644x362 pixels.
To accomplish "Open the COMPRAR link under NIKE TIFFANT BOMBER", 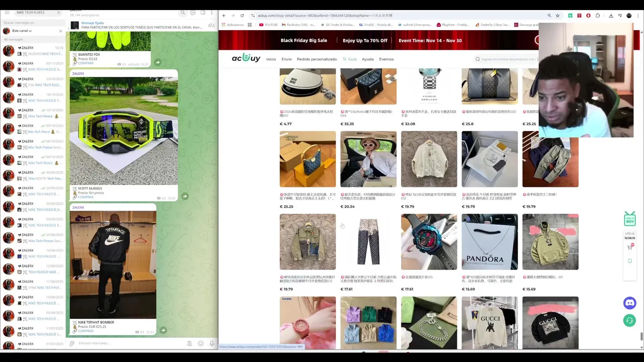I will click(86, 331).
